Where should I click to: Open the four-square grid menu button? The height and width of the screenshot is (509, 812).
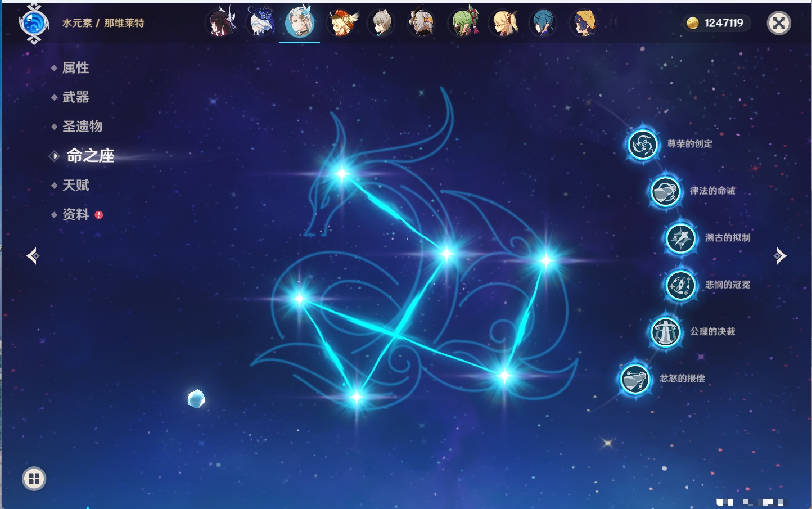coord(34,479)
